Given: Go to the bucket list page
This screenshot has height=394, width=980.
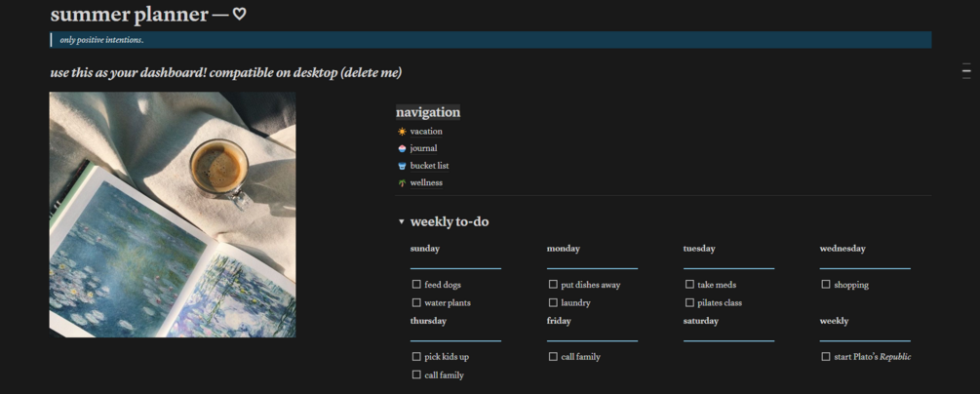Looking at the screenshot, I should 429,166.
